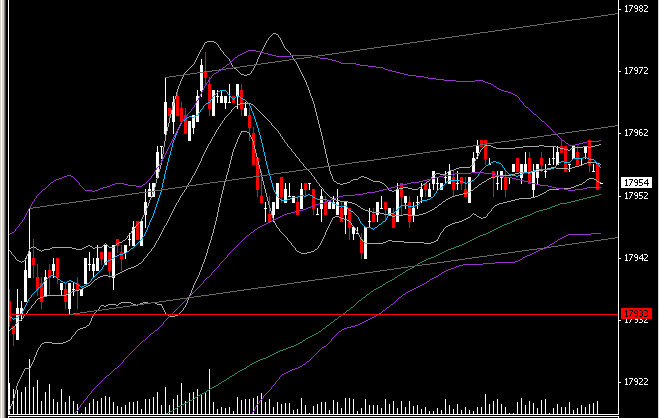Screen dimensions: 659x418
Task: Select the red horizontal line at 17933
Action: (x=314, y=314)
